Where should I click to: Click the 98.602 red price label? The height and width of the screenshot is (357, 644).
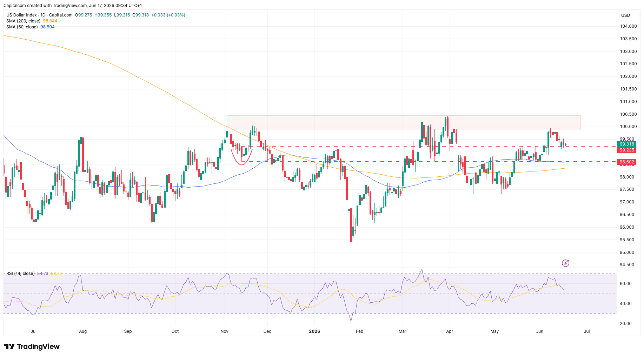click(627, 162)
